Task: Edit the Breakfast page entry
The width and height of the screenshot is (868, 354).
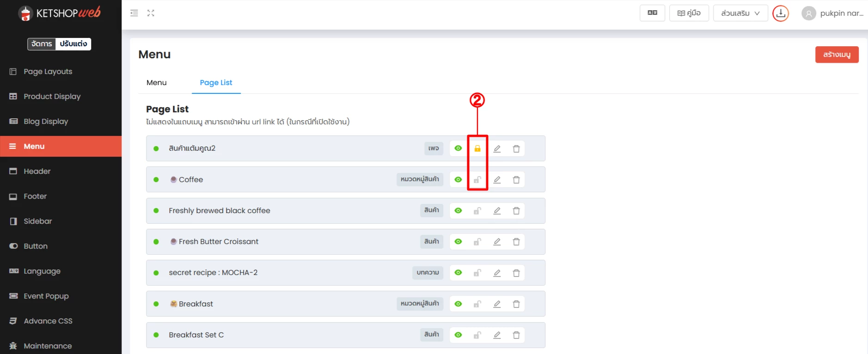Action: (x=497, y=304)
